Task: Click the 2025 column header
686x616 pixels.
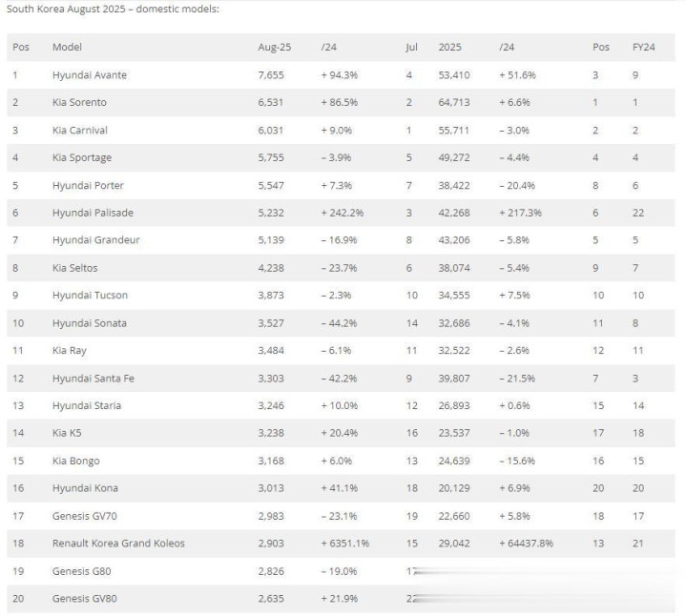Action: tap(449, 47)
